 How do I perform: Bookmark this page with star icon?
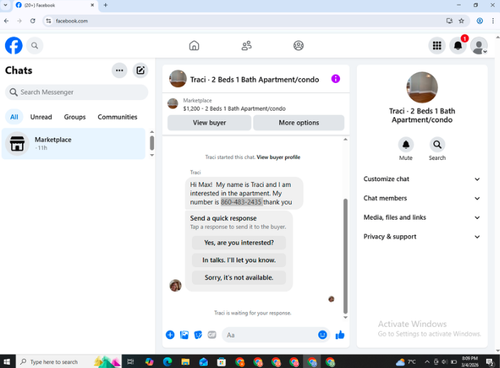pyautogui.click(x=461, y=21)
